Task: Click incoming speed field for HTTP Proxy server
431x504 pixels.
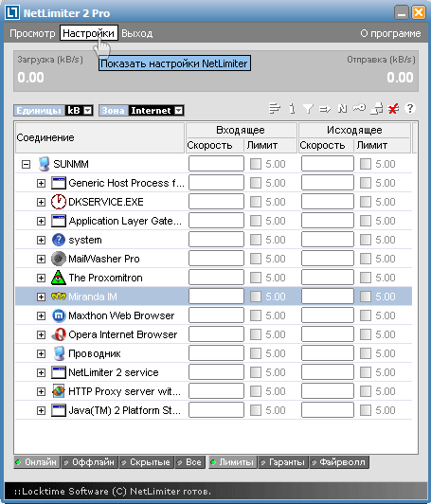Action: pyautogui.click(x=216, y=391)
